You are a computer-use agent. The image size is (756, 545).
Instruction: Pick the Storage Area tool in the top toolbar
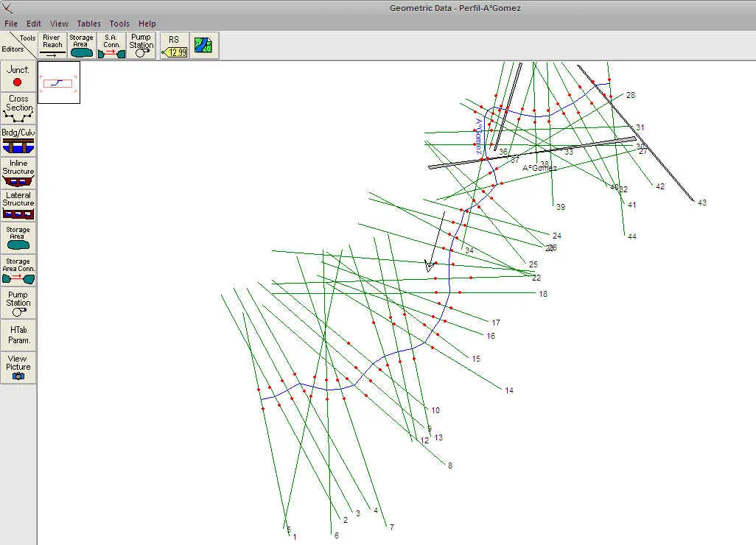pyautogui.click(x=81, y=46)
